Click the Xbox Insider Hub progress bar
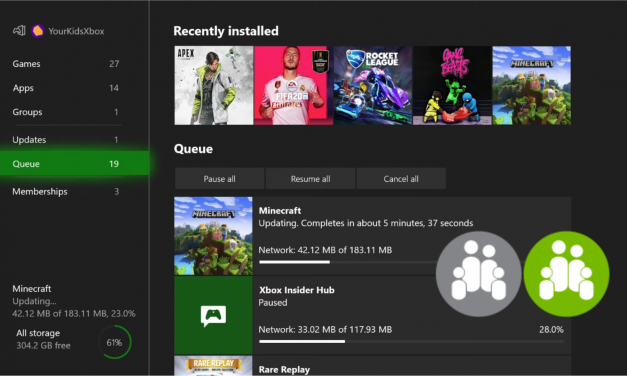The image size is (627, 376). pyautogui.click(x=411, y=341)
